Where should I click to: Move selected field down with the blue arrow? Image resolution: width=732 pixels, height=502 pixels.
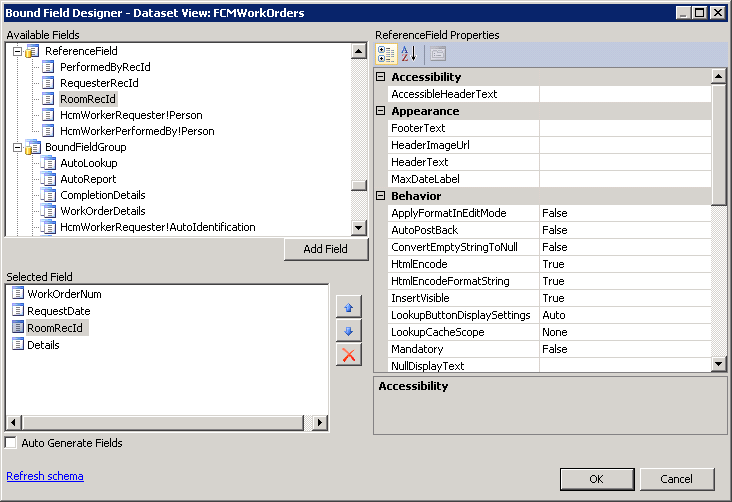point(349,331)
